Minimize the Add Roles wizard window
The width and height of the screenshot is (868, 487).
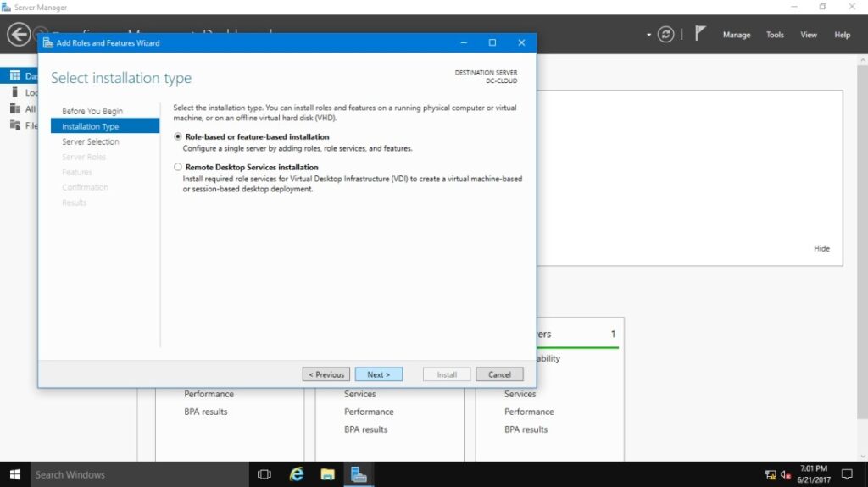(x=464, y=42)
